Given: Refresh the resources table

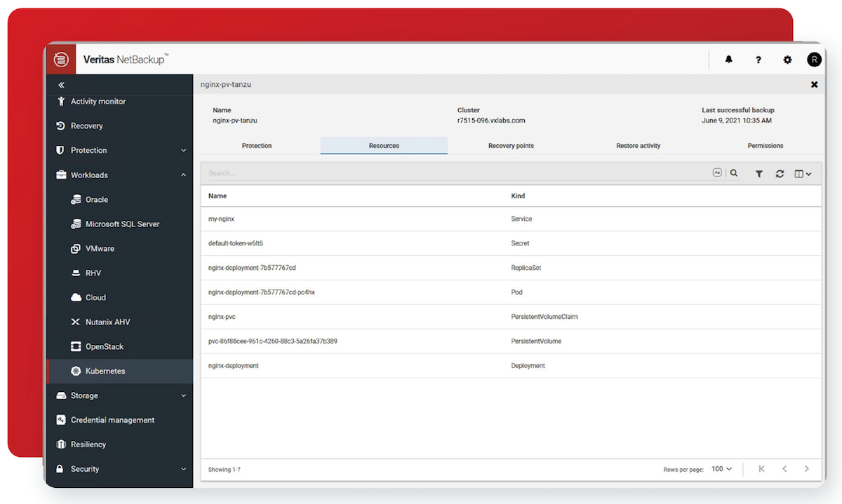Looking at the screenshot, I should 780,174.
